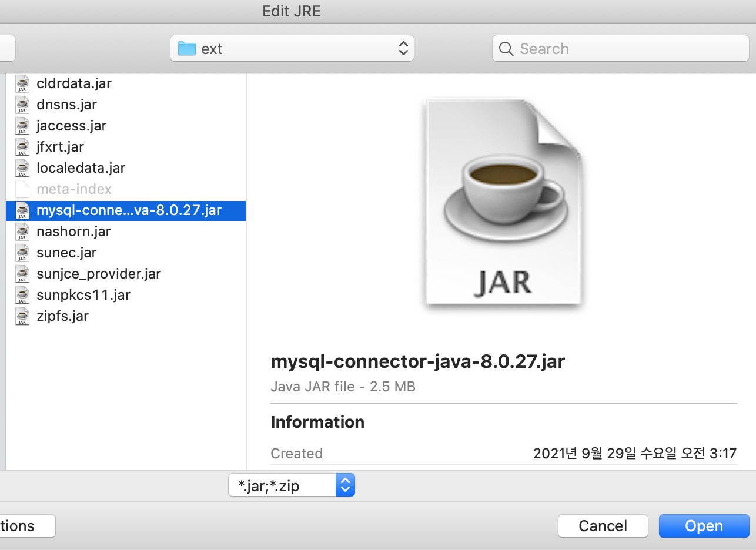Viewport: 756px width, 550px height.
Task: Open the *.jar;*.zip file type dropdown
Action: coord(292,485)
